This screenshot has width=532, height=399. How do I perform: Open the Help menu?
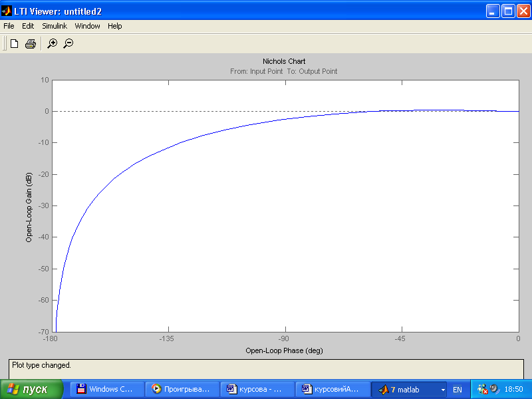coord(114,26)
